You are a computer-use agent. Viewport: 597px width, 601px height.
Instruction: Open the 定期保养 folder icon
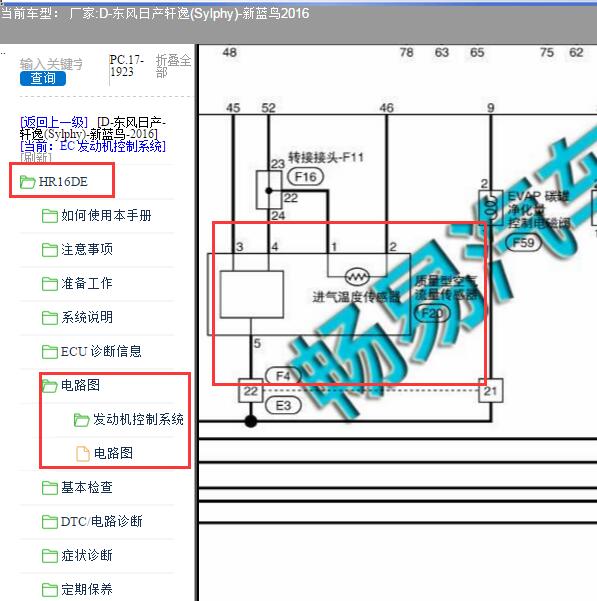[49, 590]
